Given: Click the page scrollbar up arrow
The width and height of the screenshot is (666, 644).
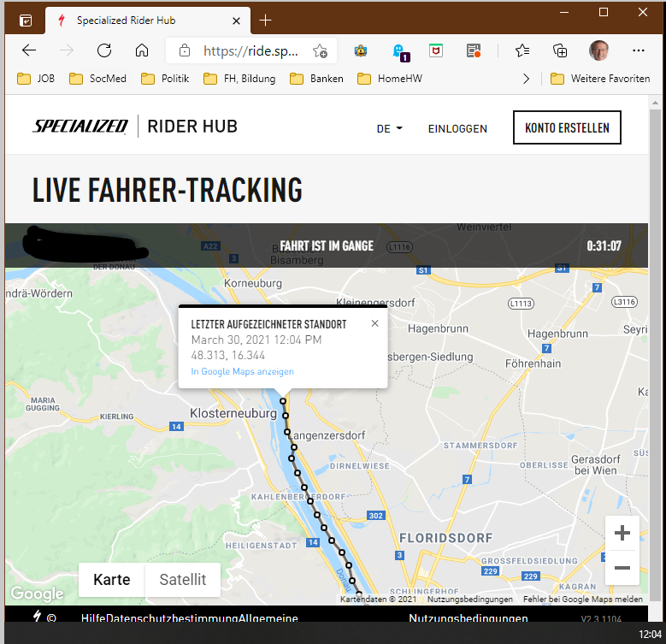Looking at the screenshot, I should coord(655,103).
